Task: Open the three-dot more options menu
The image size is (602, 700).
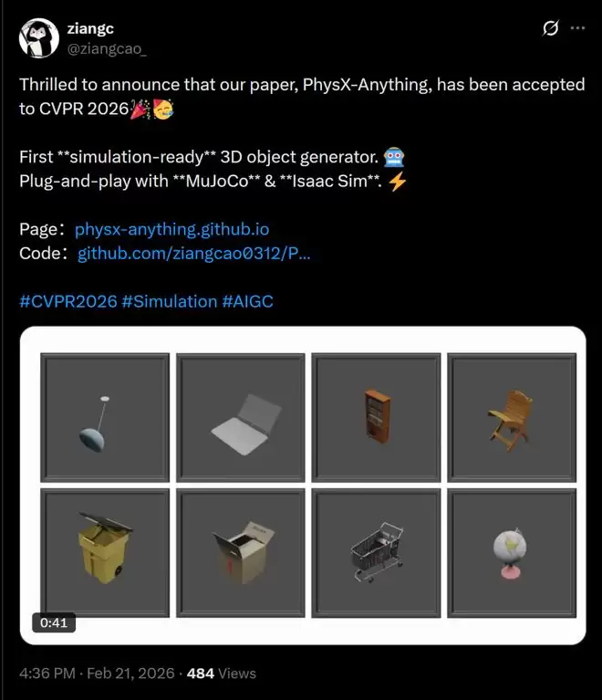Action: click(577, 28)
